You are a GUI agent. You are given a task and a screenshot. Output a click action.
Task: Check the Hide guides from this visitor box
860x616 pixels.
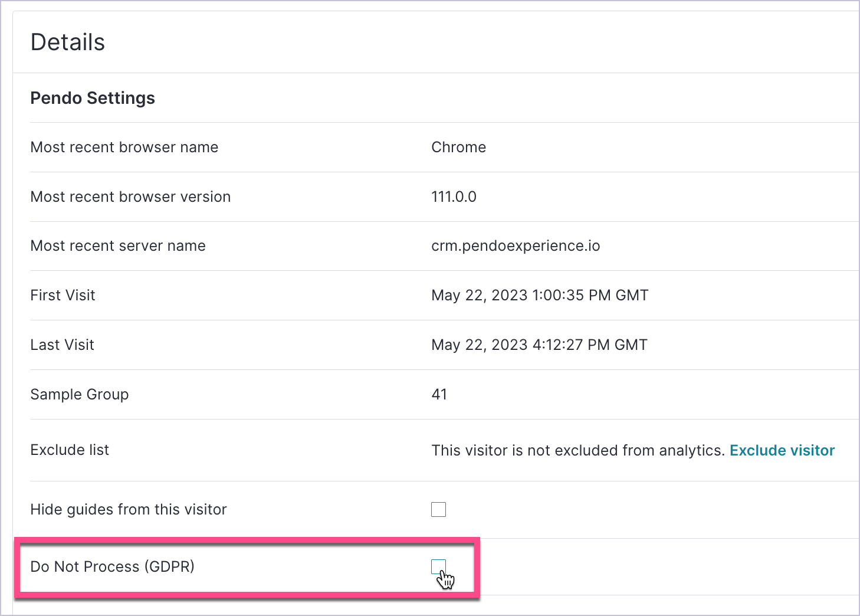[438, 509]
